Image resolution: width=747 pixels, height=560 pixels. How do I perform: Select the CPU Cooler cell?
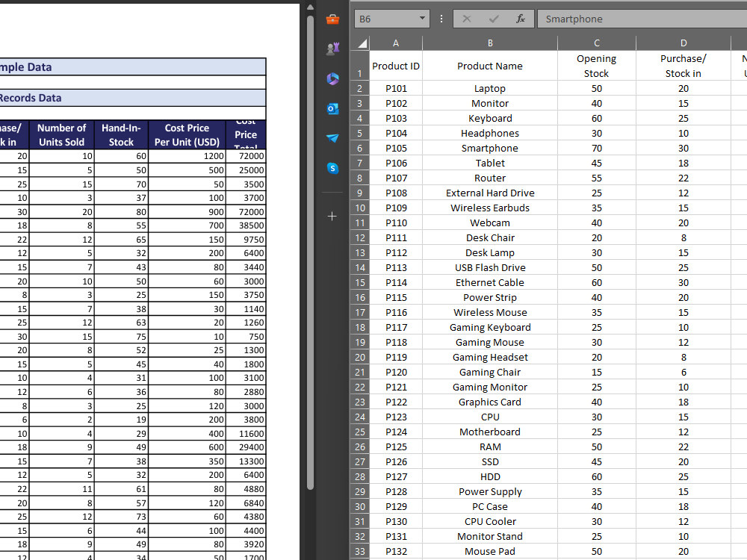click(x=490, y=521)
